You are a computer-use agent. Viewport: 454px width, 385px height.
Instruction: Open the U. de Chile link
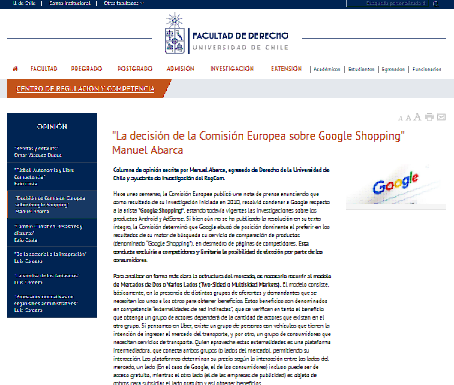[24, 3]
